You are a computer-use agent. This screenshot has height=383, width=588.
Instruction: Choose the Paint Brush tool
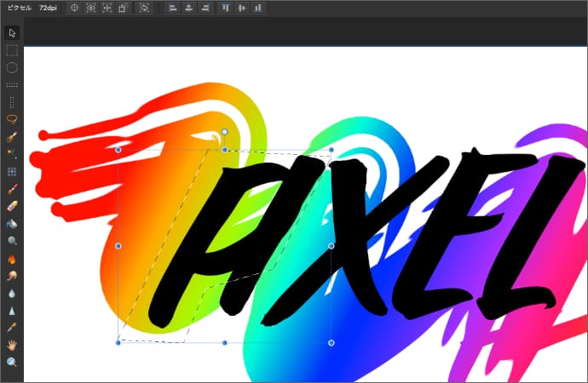tap(12, 189)
